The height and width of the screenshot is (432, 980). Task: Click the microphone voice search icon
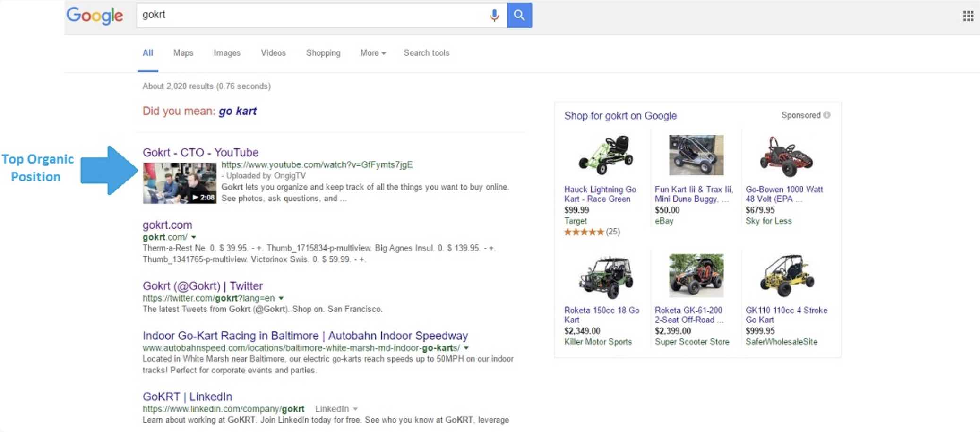[x=494, y=16]
